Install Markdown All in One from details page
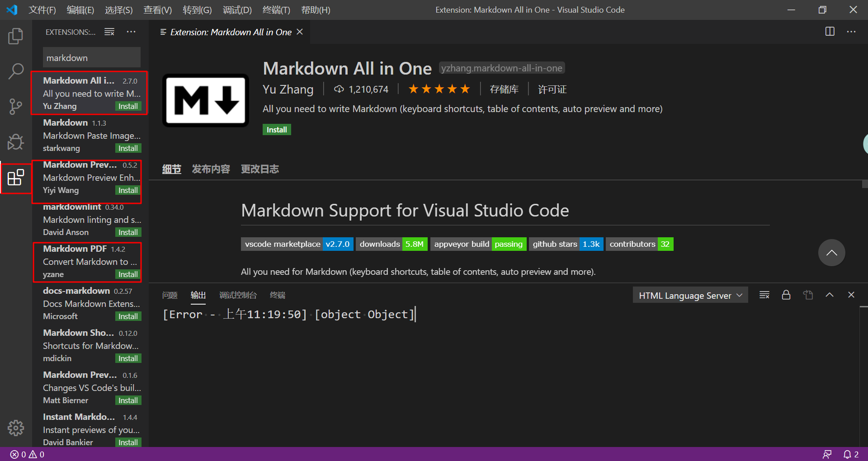This screenshot has height=461, width=868. 277,130
